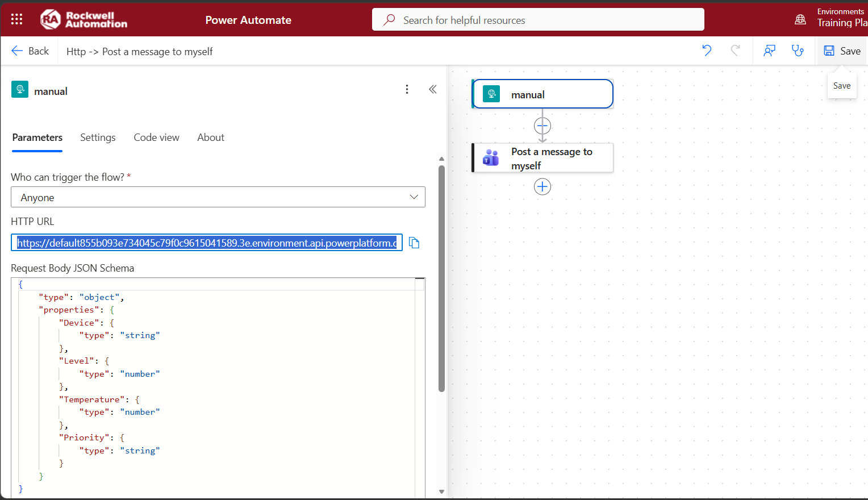Click the Undo arrow icon

(707, 51)
